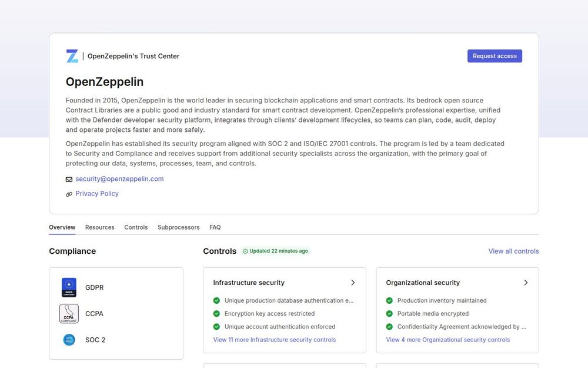588x368 pixels.
Task: Click Confidentiality Agreement acknowledged by text
Action: click(x=462, y=327)
